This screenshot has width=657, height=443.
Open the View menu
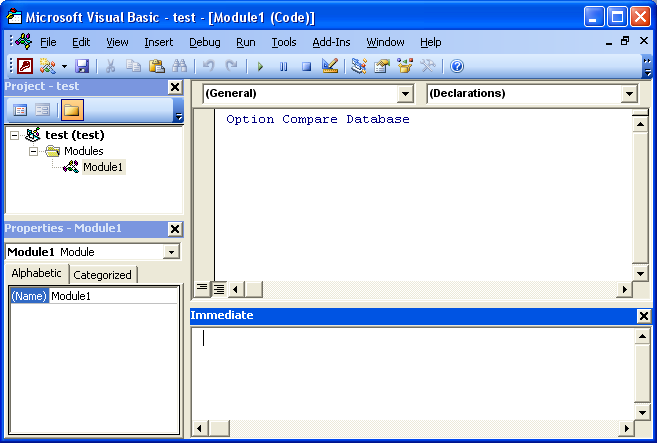117,42
